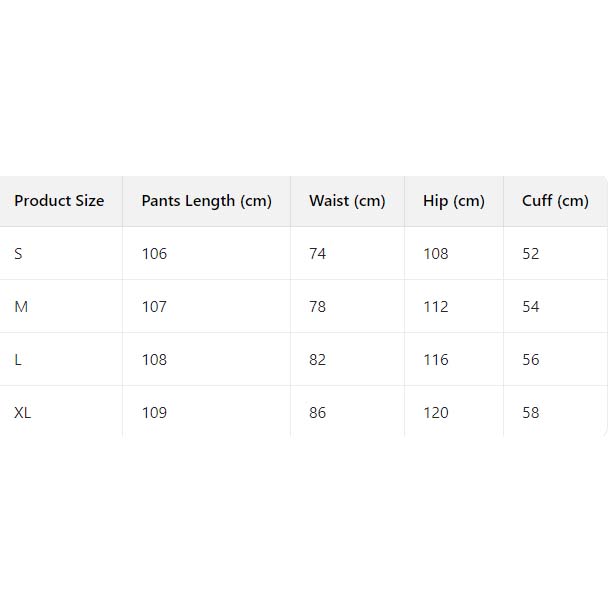Click the Hip (cm) column header

click(453, 201)
